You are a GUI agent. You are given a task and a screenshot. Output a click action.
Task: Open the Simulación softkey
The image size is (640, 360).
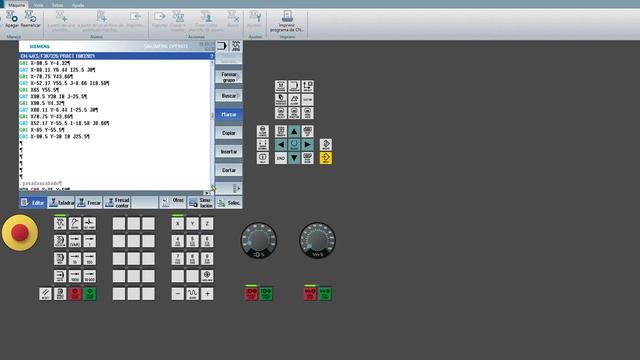coord(200,202)
